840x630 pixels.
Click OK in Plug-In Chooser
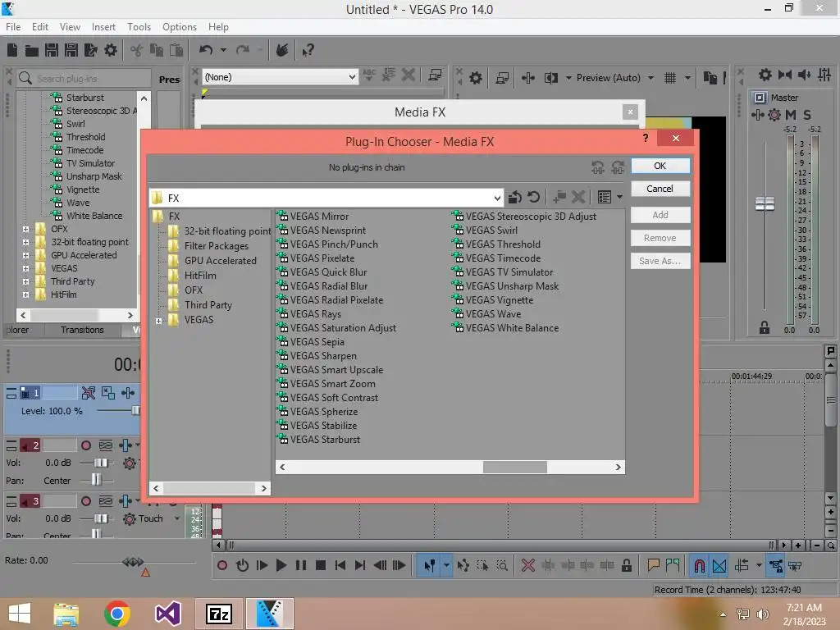(x=660, y=166)
